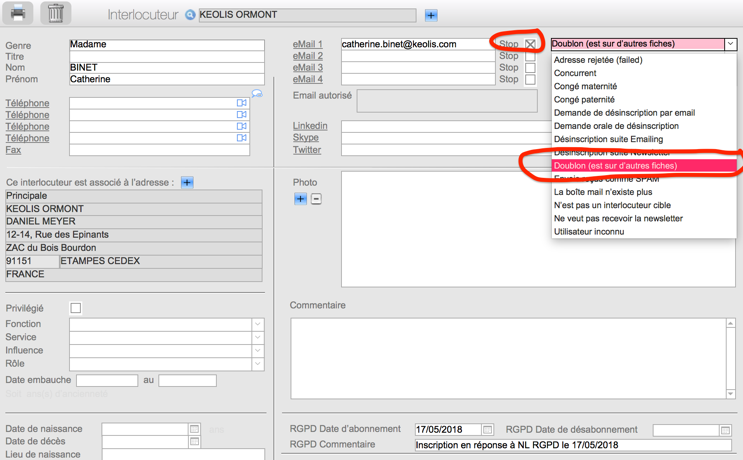Check the Stop checkbox for eMail 2
The image size is (743, 460).
tap(531, 56)
